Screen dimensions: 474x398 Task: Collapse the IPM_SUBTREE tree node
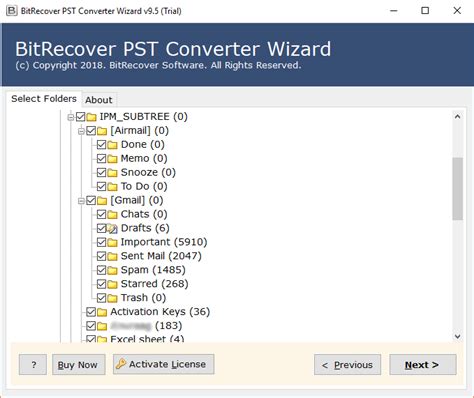click(x=70, y=117)
